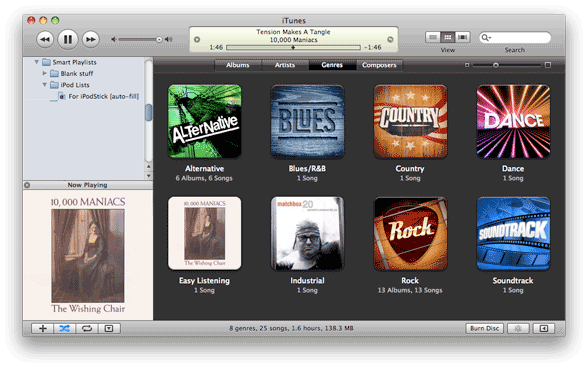588x368 pixels.
Task: Click the high volume speaker icon
Action: (x=169, y=39)
